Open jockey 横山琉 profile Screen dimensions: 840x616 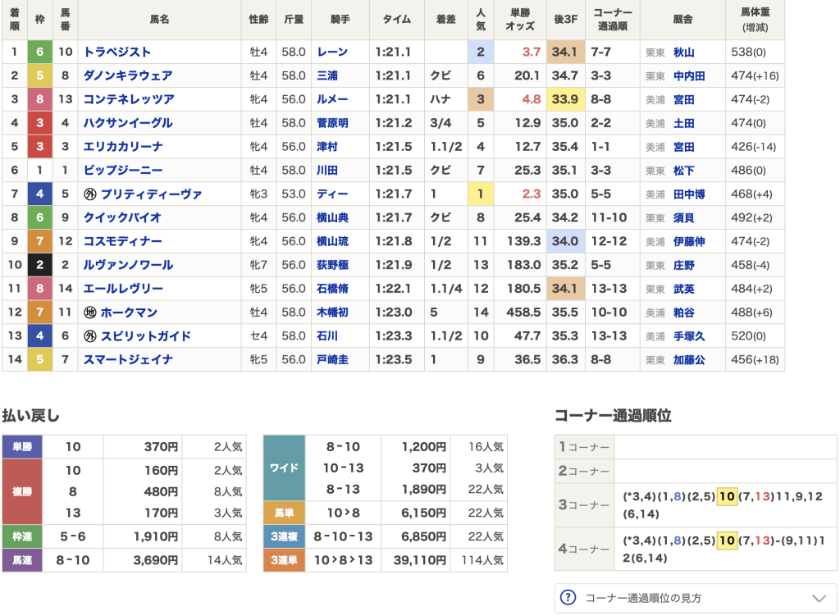332,241
